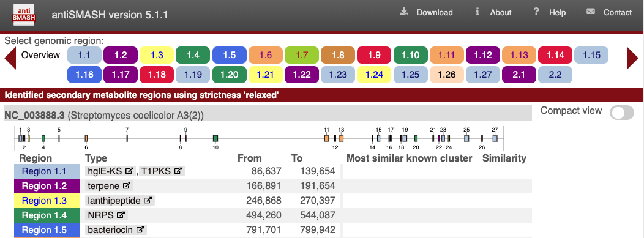
Task: Select region button 1.5
Action: (x=230, y=55)
